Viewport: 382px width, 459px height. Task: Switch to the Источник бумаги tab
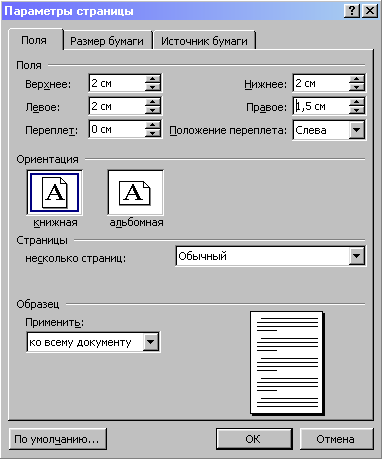(204, 41)
